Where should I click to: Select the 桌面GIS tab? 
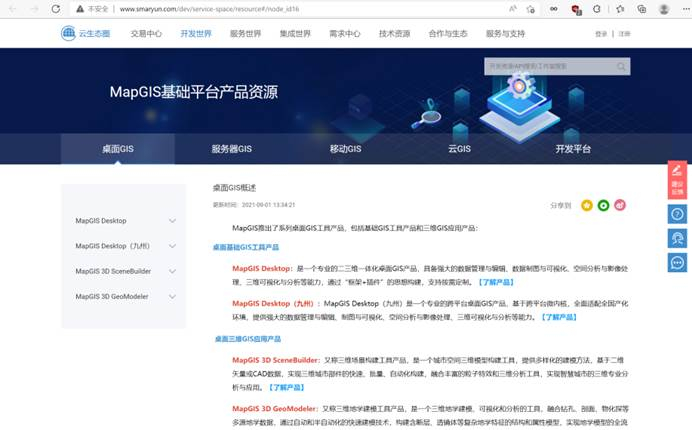pos(118,149)
